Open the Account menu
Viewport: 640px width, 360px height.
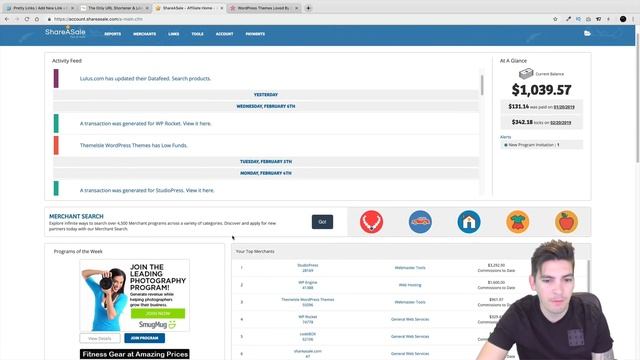tap(224, 34)
